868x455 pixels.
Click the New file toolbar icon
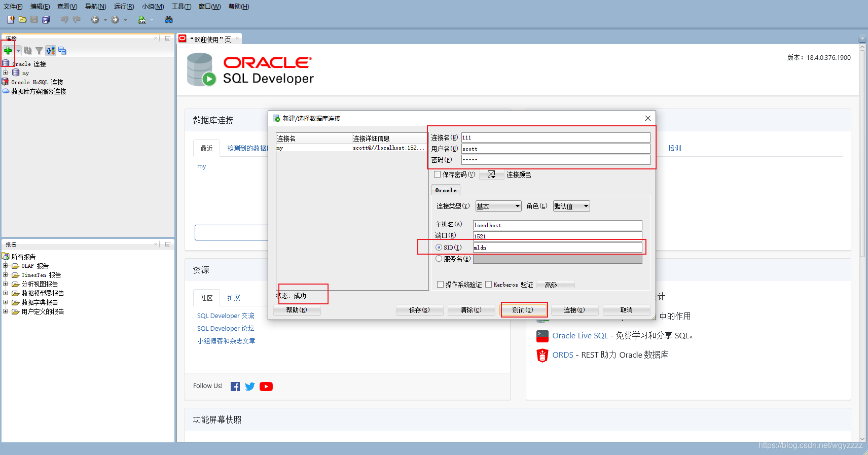11,19
